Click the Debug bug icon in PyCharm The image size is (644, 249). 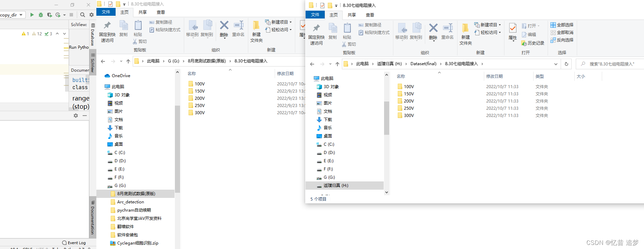coord(41,15)
